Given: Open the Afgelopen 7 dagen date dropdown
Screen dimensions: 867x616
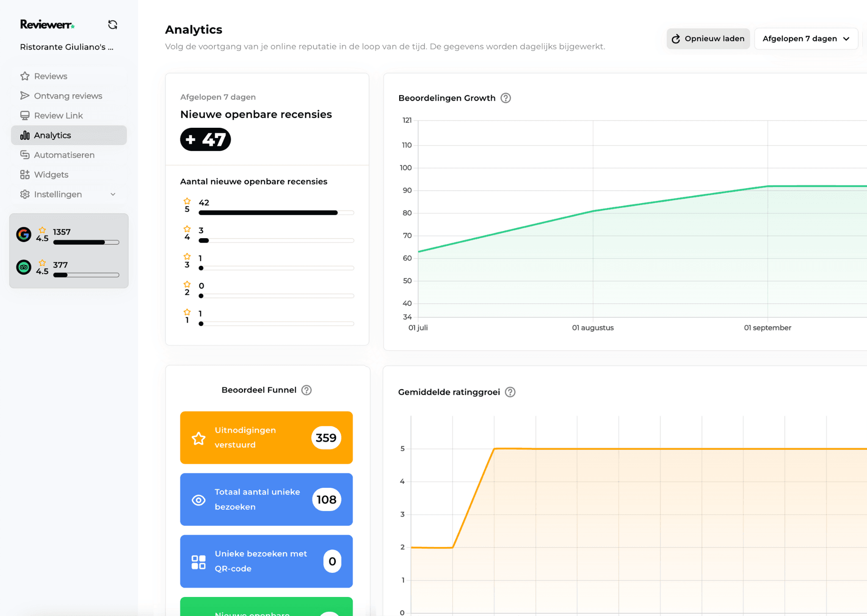Looking at the screenshot, I should click(806, 38).
